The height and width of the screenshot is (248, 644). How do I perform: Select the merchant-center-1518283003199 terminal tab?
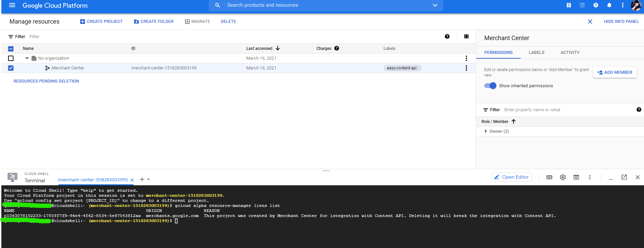93,180
